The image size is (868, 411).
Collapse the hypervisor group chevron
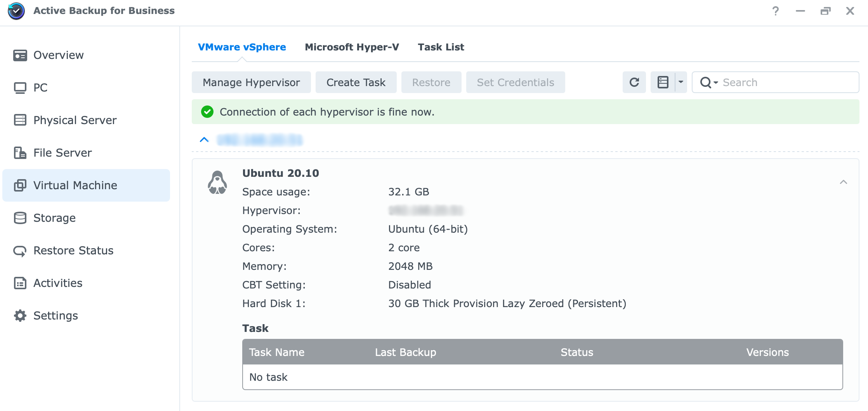point(204,140)
